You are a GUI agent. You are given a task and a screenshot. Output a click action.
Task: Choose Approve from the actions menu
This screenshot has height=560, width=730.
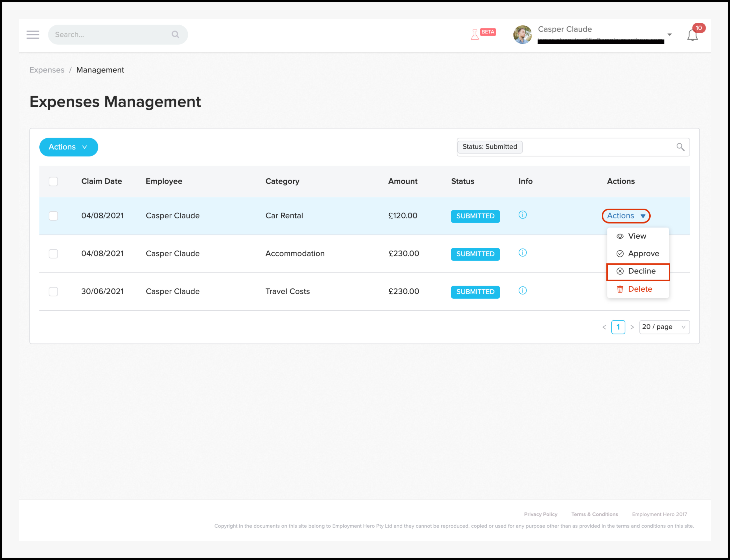[x=638, y=254]
